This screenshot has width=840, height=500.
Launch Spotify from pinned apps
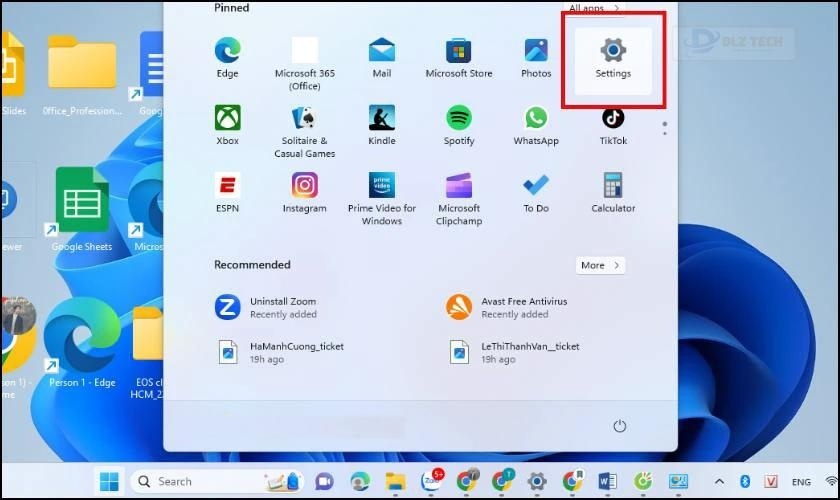coord(459,125)
